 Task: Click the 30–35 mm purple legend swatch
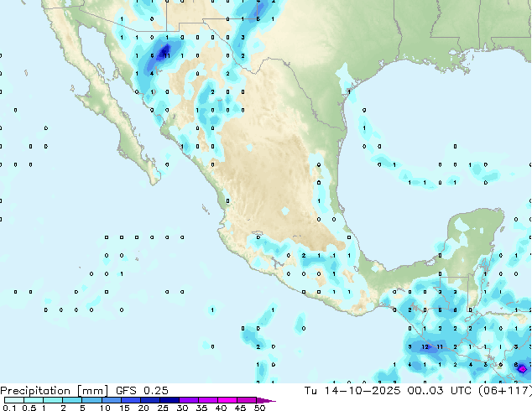188,400
